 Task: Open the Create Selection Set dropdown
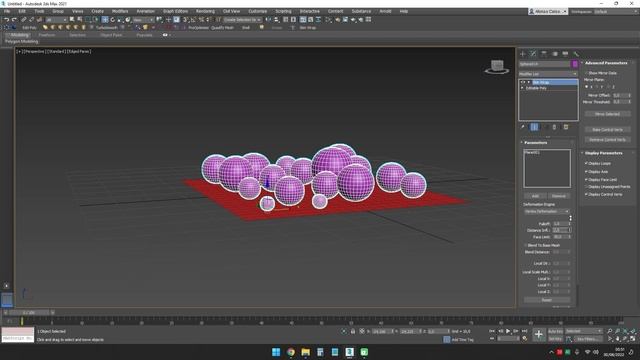coord(242,20)
